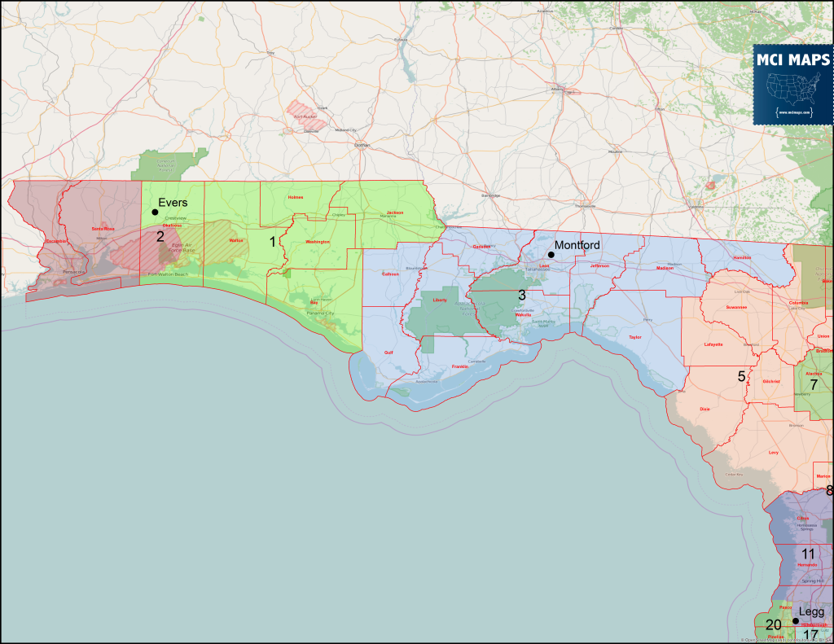Click the Spring Hill label
This screenshot has width=834, height=644.
click(813, 580)
